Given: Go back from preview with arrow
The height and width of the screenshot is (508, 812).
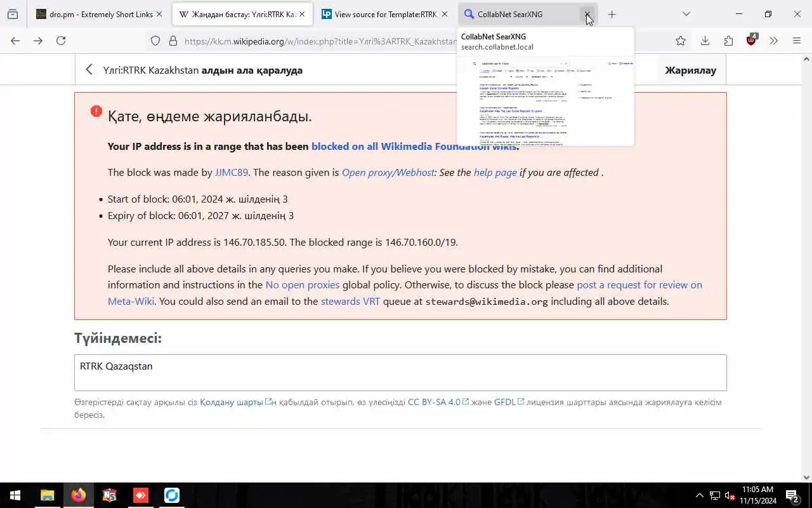Looking at the screenshot, I should coord(89,70).
